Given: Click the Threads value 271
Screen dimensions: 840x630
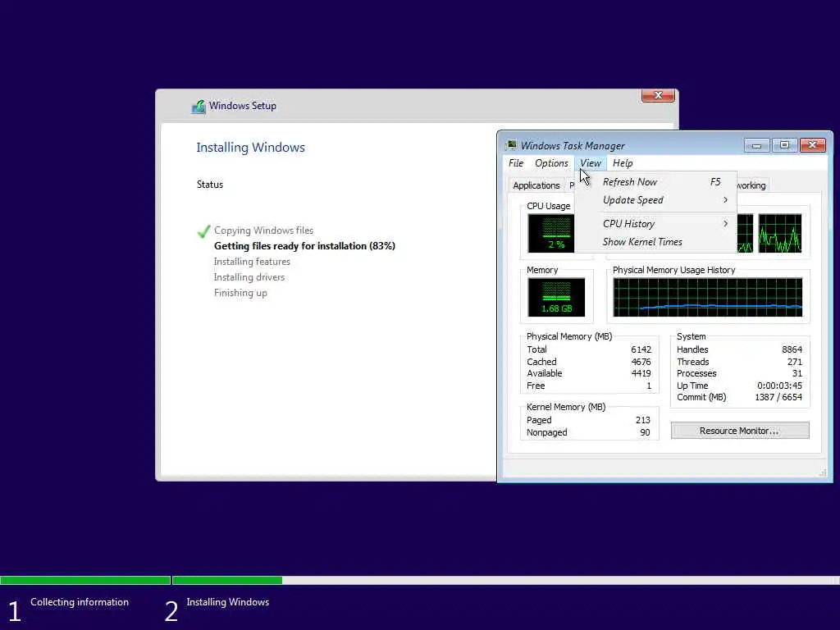Looking at the screenshot, I should pyautogui.click(x=794, y=362).
